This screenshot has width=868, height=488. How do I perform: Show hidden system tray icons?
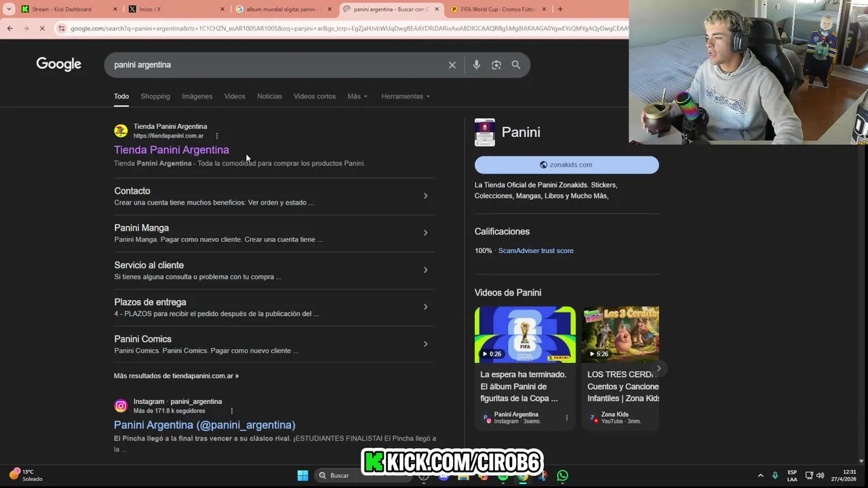pyautogui.click(x=760, y=475)
